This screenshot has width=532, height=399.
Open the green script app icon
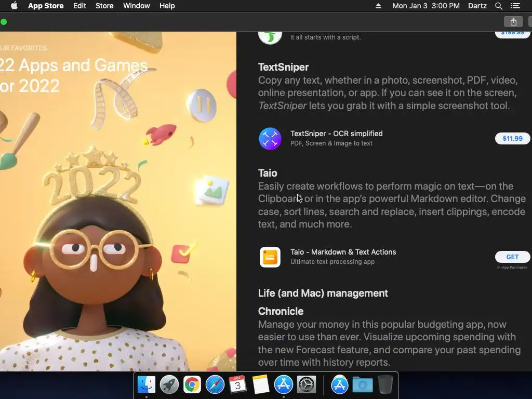[270, 37]
